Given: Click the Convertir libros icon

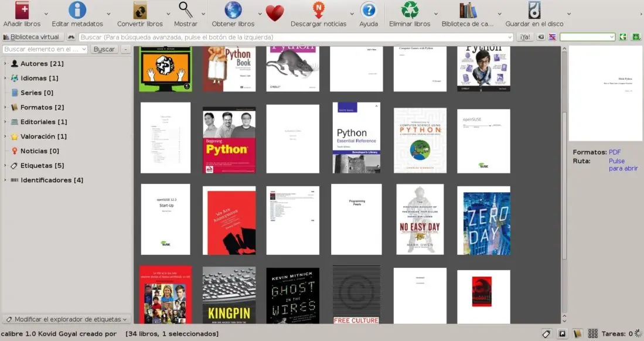Looking at the screenshot, I should 139,11.
